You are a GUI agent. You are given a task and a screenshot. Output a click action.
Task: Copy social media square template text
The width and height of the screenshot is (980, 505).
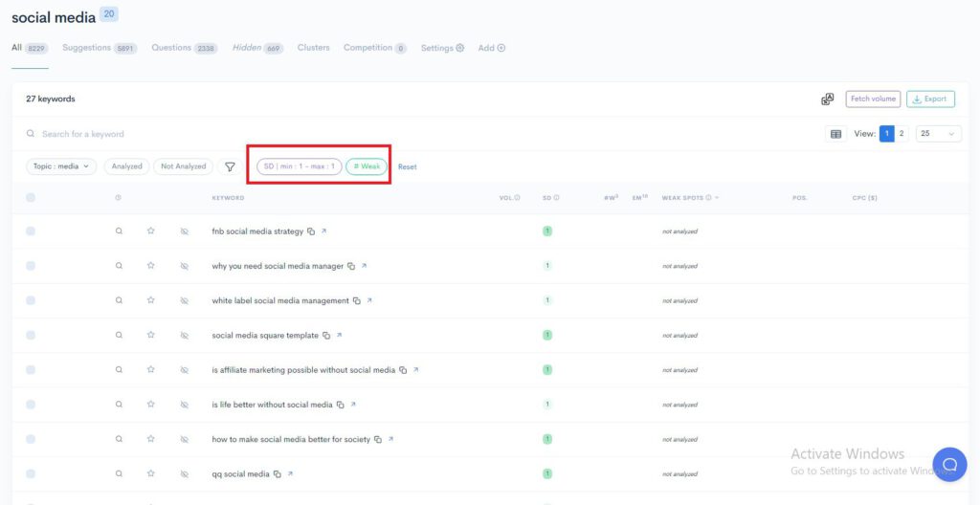coord(326,336)
